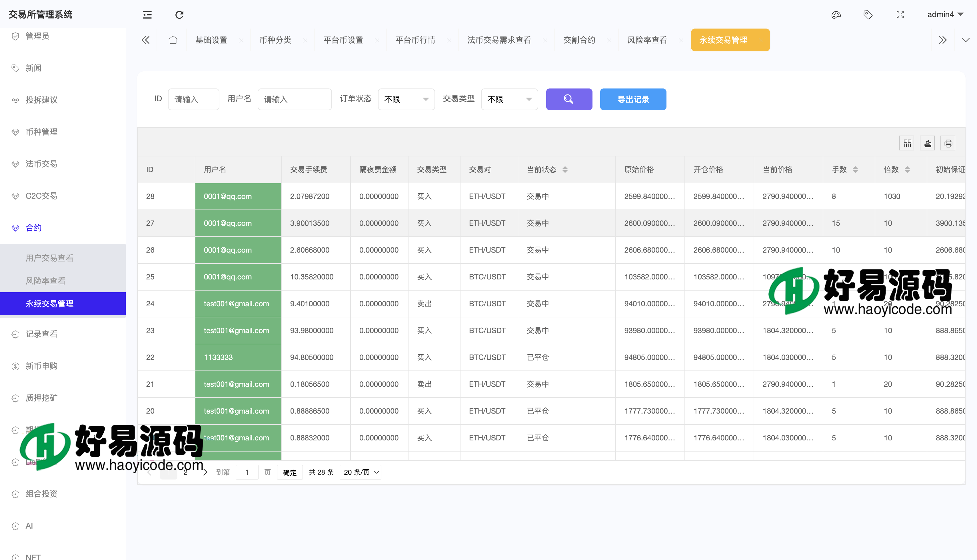Open the column filter grid icon

pos(907,144)
